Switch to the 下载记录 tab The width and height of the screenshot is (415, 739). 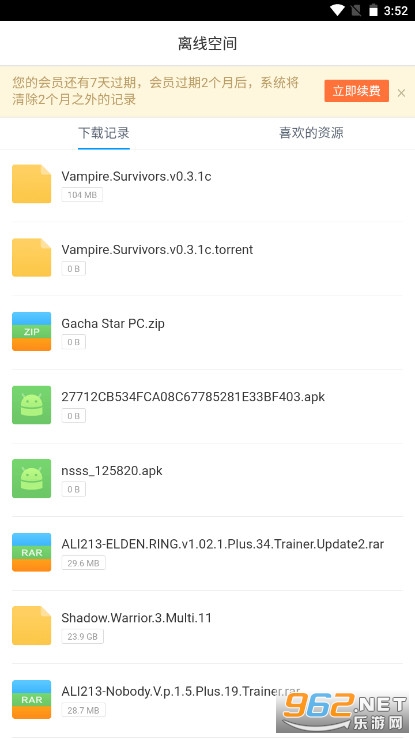104,133
